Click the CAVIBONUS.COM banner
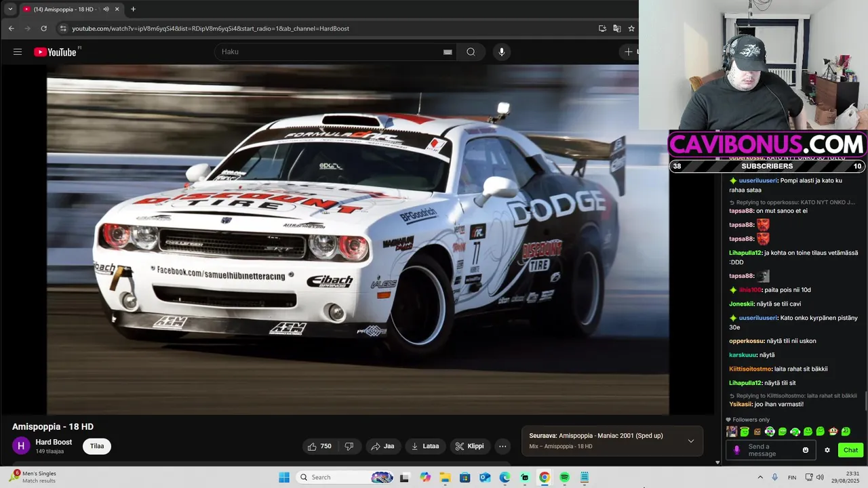This screenshot has height=488, width=868. coord(768,144)
